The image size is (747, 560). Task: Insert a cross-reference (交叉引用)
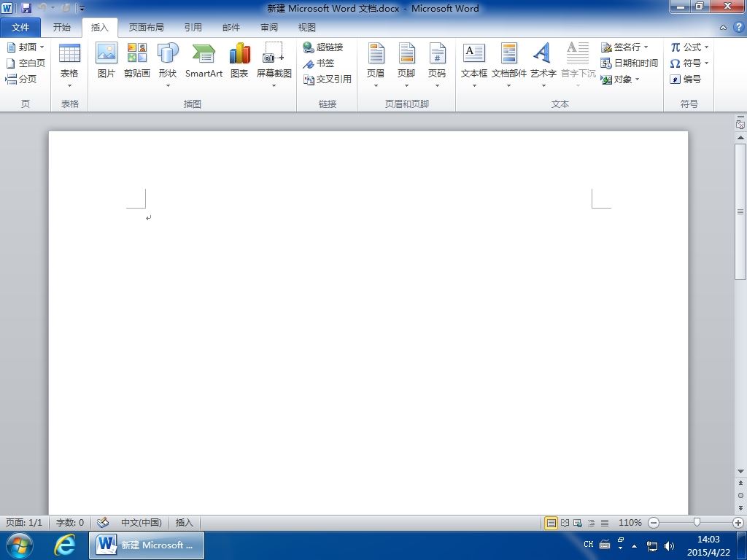(328, 79)
